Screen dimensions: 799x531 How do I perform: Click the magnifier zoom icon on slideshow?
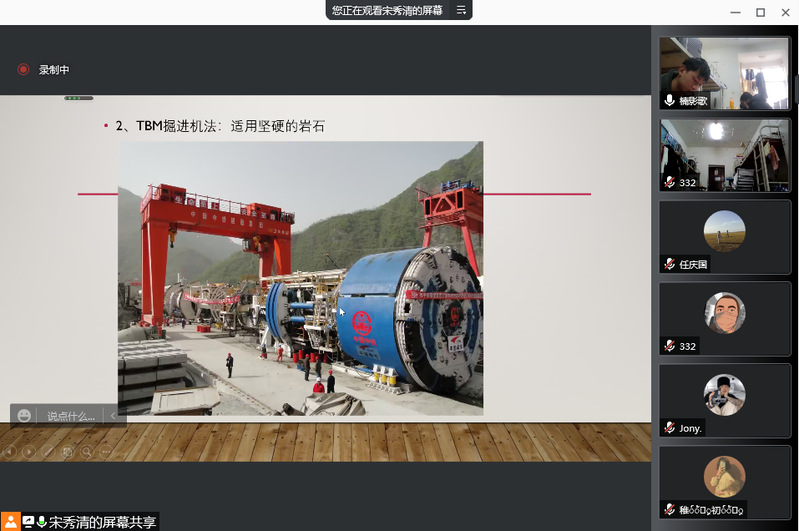click(86, 452)
